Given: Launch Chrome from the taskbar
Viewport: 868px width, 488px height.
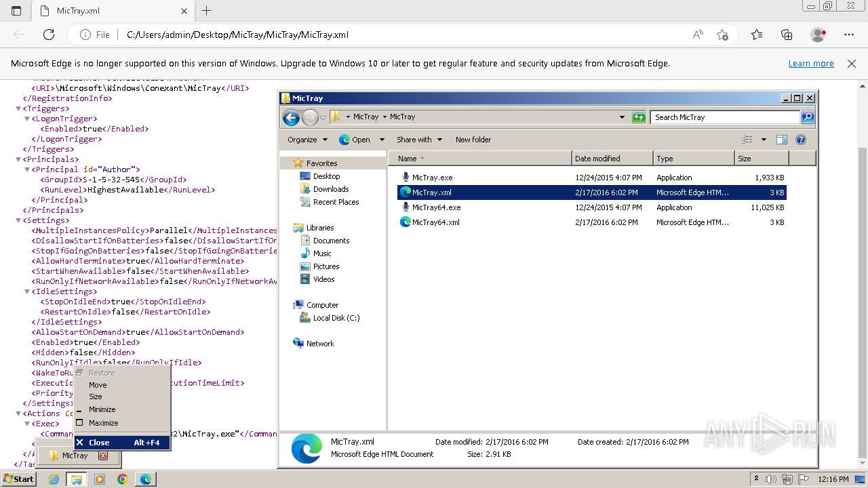Looking at the screenshot, I should tap(122, 479).
